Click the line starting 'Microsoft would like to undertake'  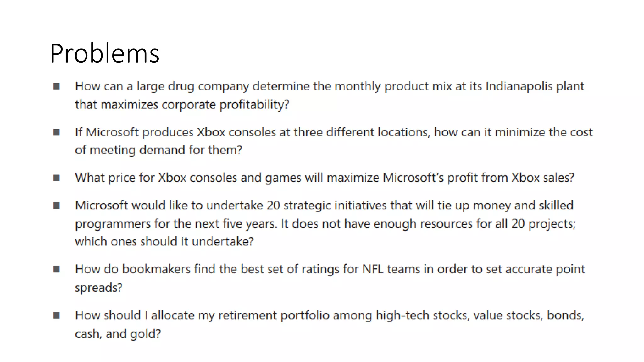click(324, 206)
